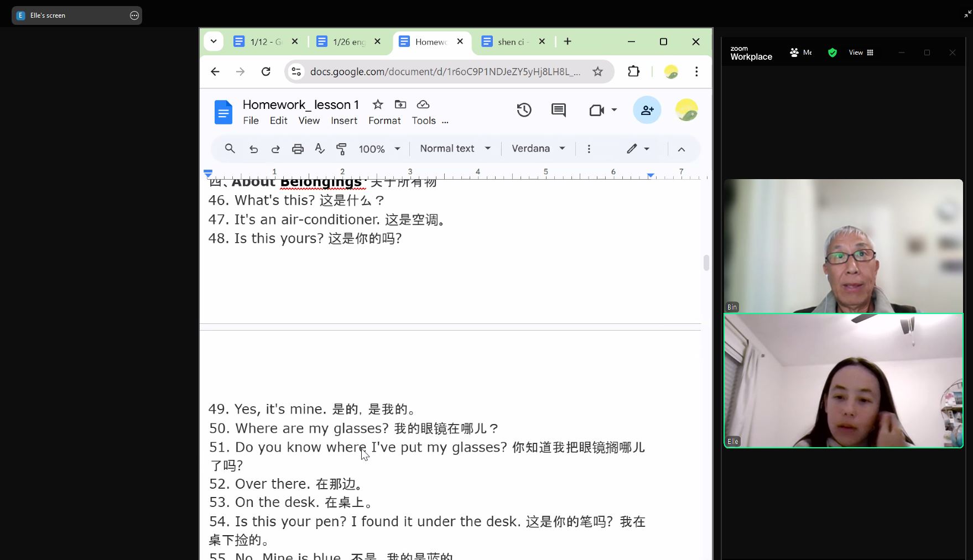Screen dimensions: 973x560
Task: Open the Google Docs home icon
Action: pos(223,112)
